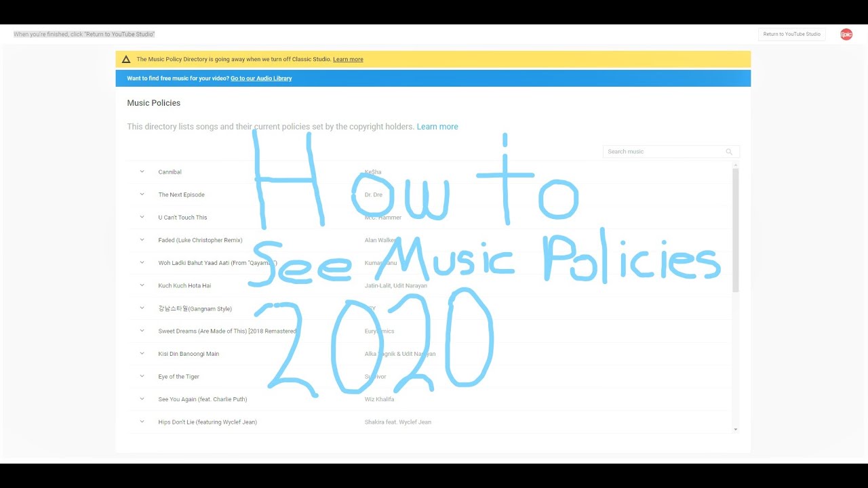The image size is (868, 488).
Task: Expand Sweet Dreams 2018 Remastered chevron
Action: pyautogui.click(x=142, y=331)
